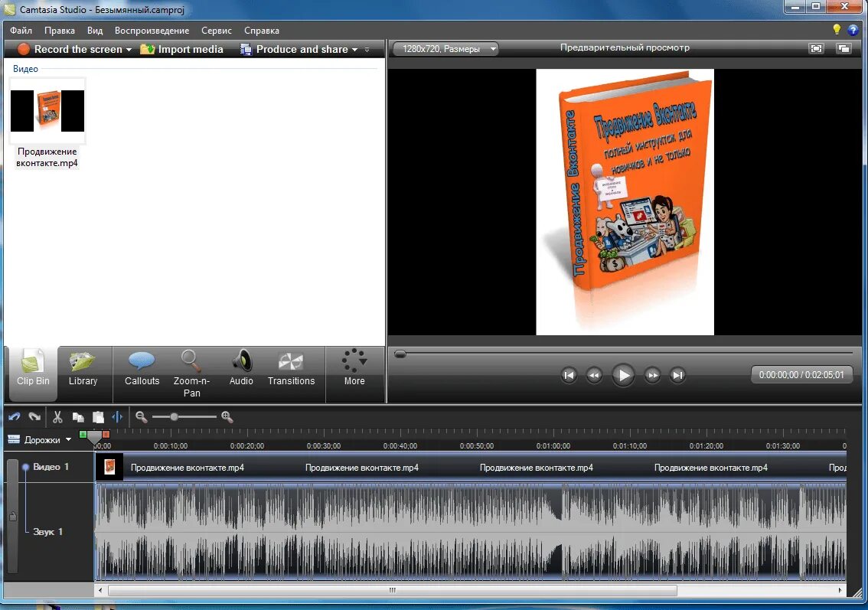
Task: Open the Файл menu
Action: coord(21,31)
